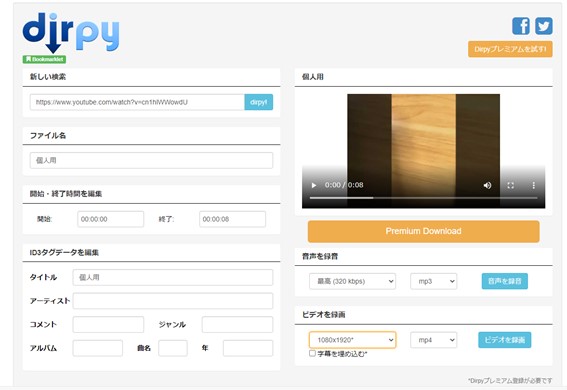Open the Dirpy Facebook page icon

[x=521, y=26]
